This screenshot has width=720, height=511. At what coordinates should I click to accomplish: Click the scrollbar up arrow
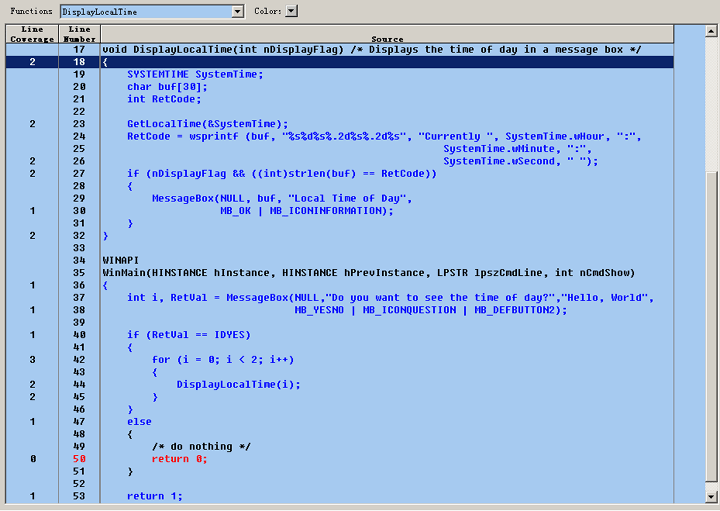tap(711, 31)
